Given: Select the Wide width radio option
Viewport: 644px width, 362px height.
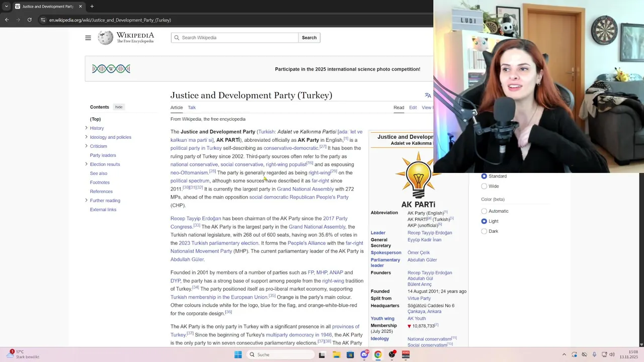Looking at the screenshot, I should point(484,186).
